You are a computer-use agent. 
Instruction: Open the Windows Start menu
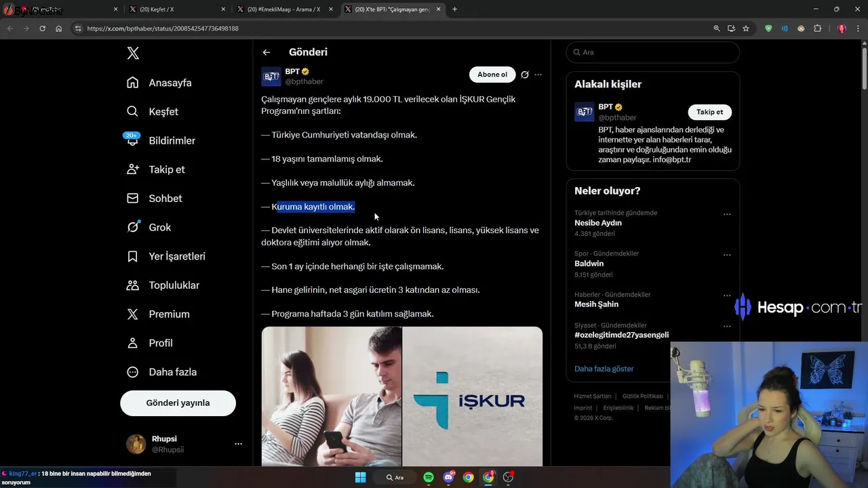tap(360, 477)
